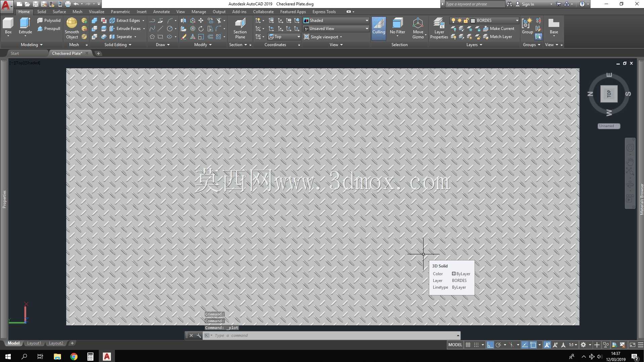Toggle annotation visibility in status bar
644x362 pixels.
(547, 345)
